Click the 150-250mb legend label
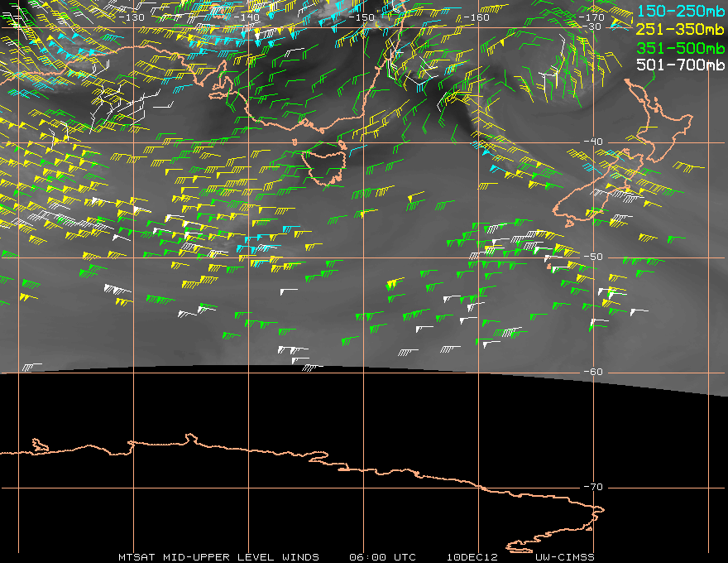The width and height of the screenshot is (728, 563). tap(680, 11)
